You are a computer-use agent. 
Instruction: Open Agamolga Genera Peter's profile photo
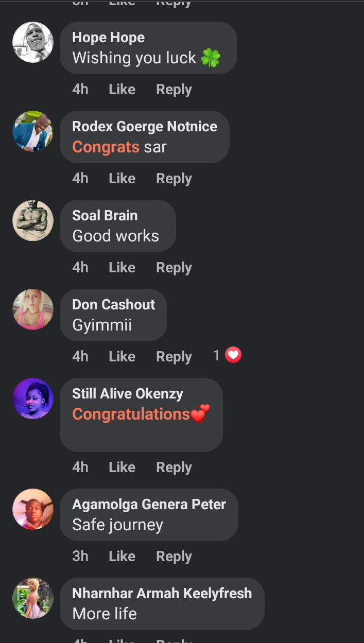[x=33, y=509]
